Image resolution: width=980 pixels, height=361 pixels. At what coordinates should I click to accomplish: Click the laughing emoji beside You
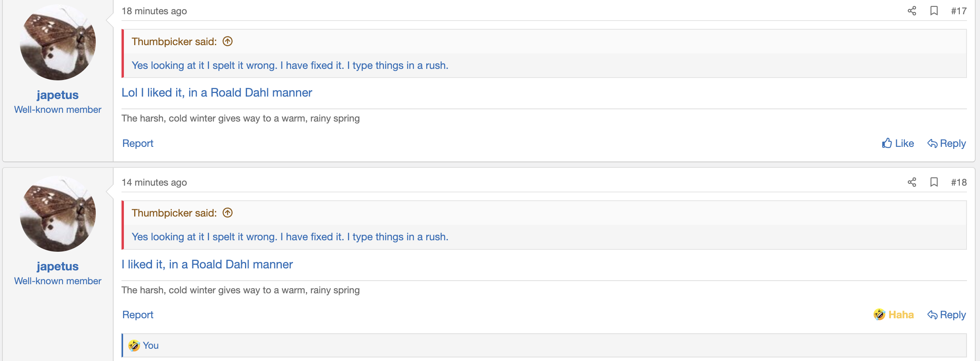point(133,345)
